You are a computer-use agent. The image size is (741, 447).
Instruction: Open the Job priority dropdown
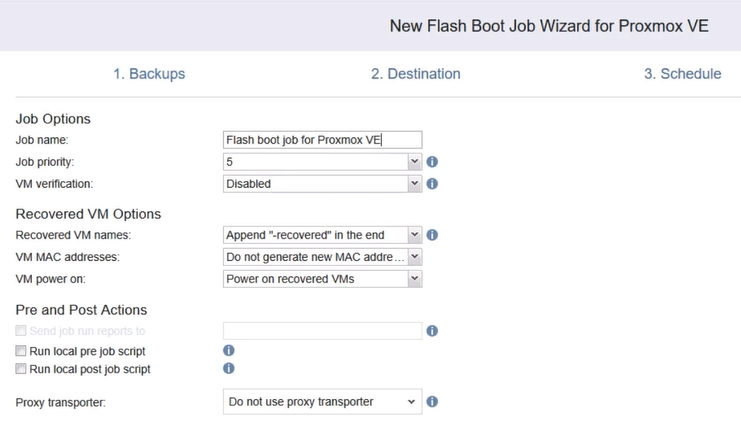point(322,161)
